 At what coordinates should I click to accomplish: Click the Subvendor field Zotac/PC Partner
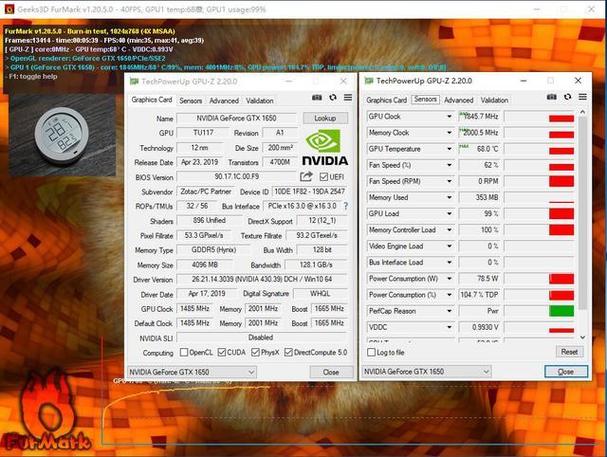[x=206, y=192]
